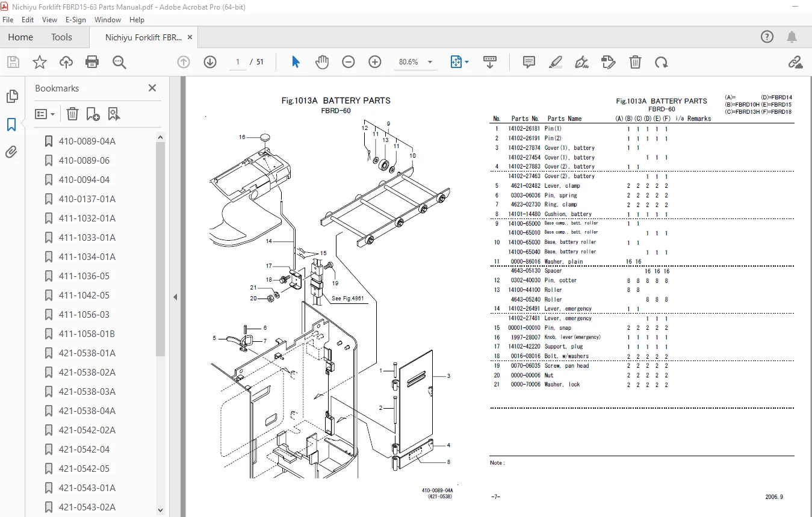Click the Share link icon
This screenshot has width=812, height=517.
[x=795, y=62]
